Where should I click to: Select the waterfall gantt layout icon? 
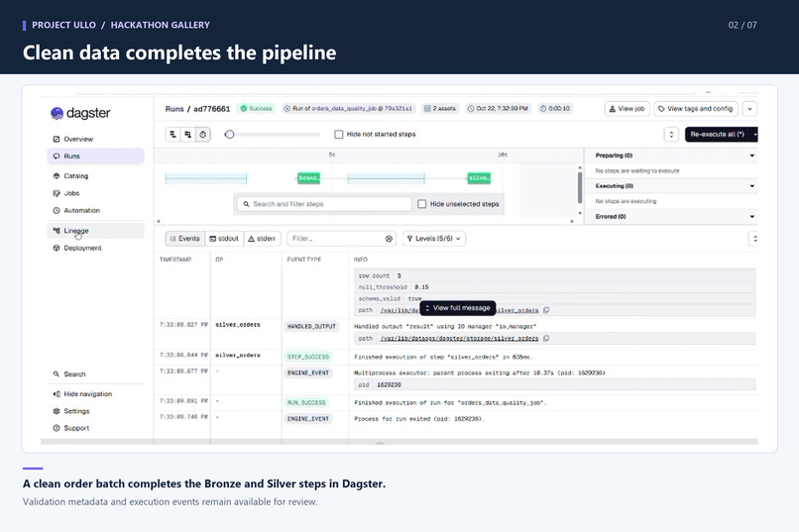pyautogui.click(x=188, y=135)
